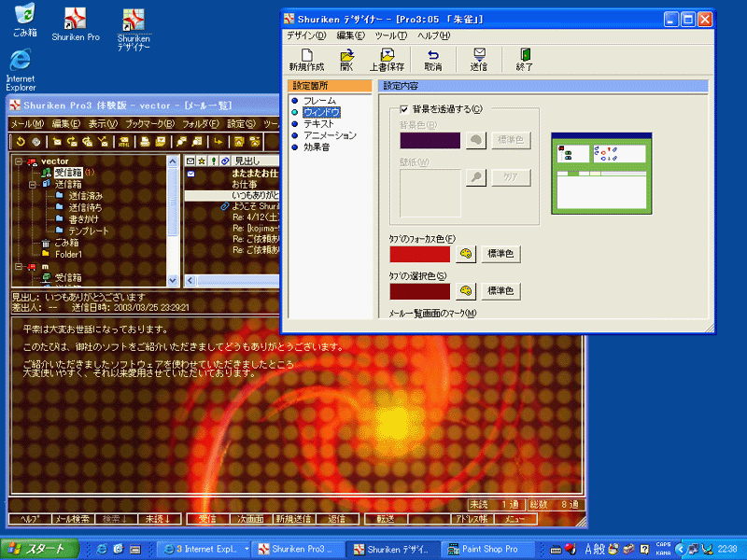Click the printer icon in Pro3 toolbar

click(x=145, y=142)
